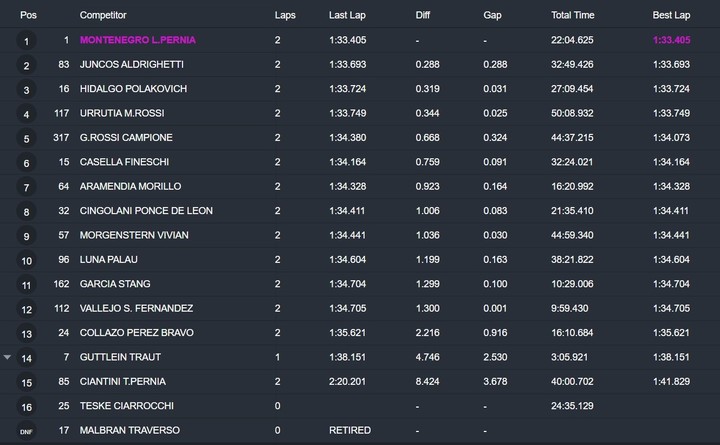
Task: Sort by the Total Time column header
Action: [x=572, y=16]
